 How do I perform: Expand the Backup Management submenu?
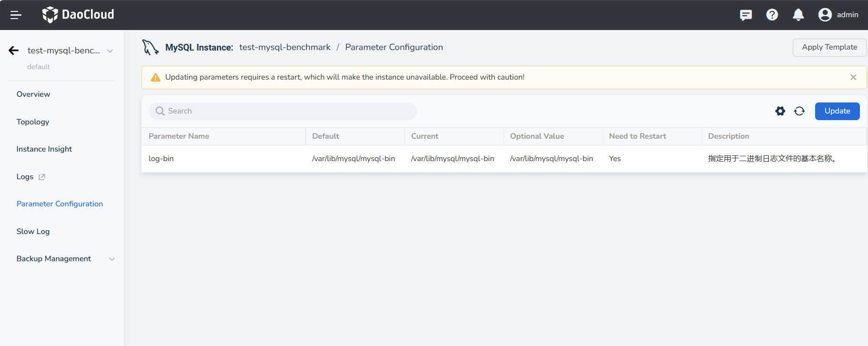point(112,259)
